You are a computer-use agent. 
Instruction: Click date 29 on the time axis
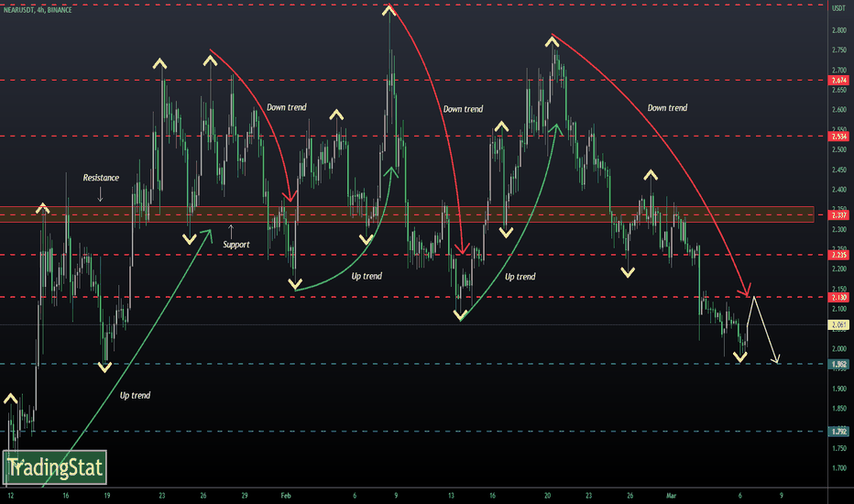pos(245,496)
